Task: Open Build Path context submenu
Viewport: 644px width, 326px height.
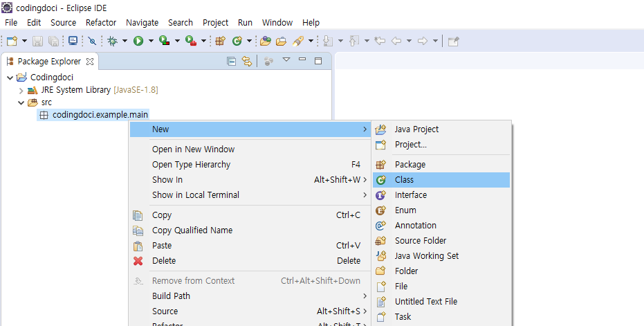Action: pos(250,296)
